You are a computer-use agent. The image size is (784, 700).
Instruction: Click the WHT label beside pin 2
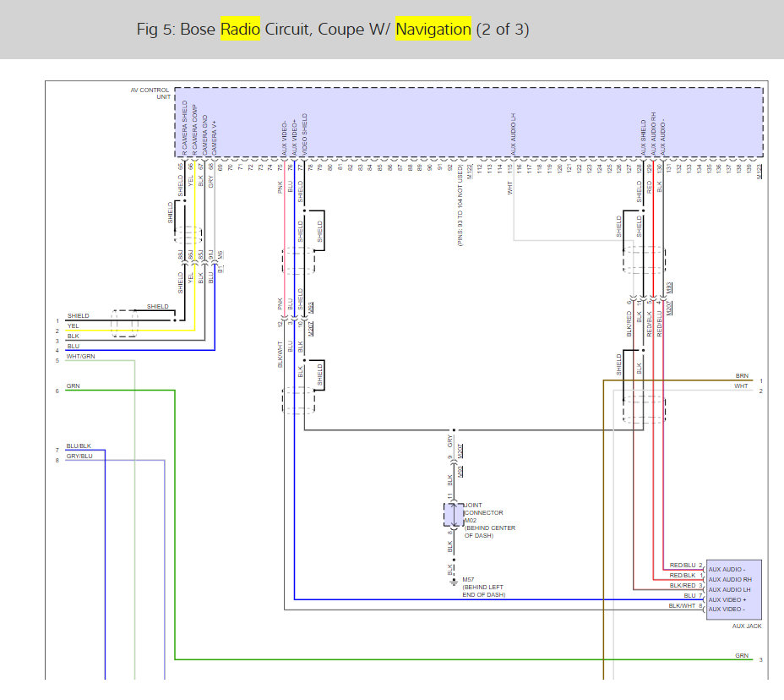tap(741, 386)
